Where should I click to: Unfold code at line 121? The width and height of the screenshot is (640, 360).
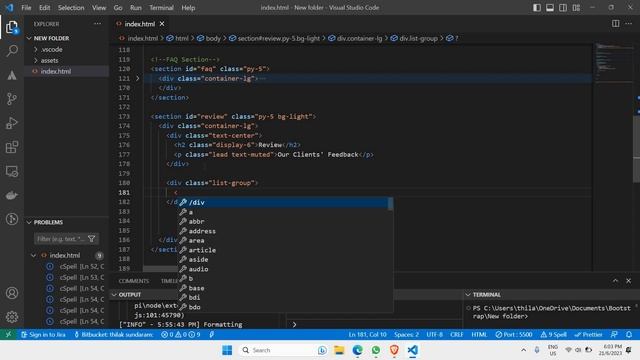coord(138,78)
